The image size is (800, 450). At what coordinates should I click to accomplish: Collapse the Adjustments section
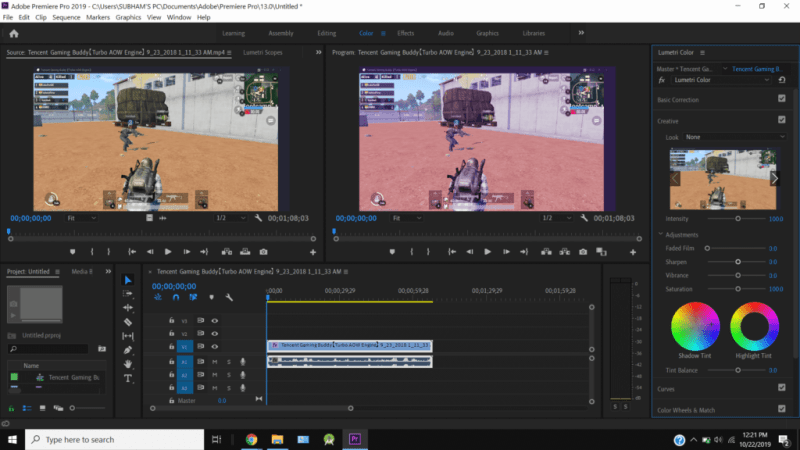(661, 234)
